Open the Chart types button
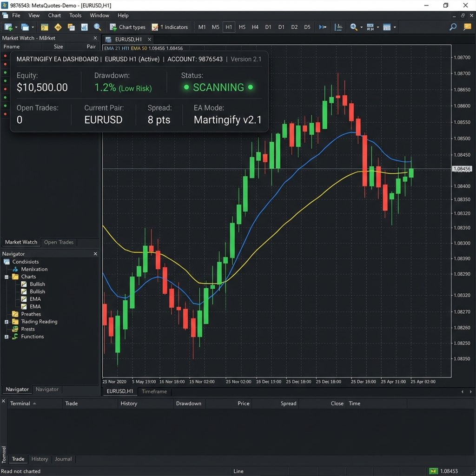Image resolution: width=476 pixels, height=476 pixels. point(127,27)
